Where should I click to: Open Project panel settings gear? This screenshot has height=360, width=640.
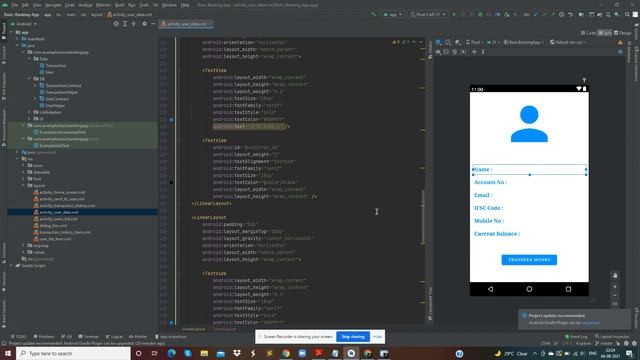pos(144,24)
